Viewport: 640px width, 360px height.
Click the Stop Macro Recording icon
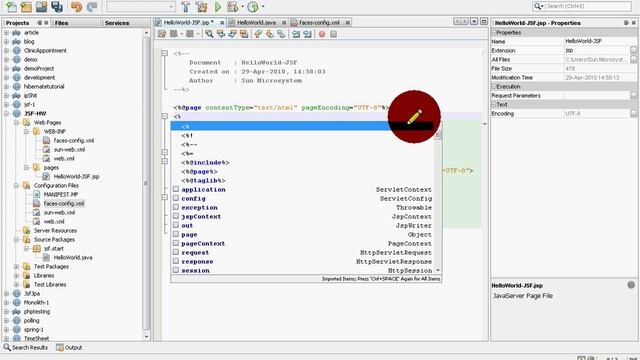pyautogui.click(x=333, y=34)
